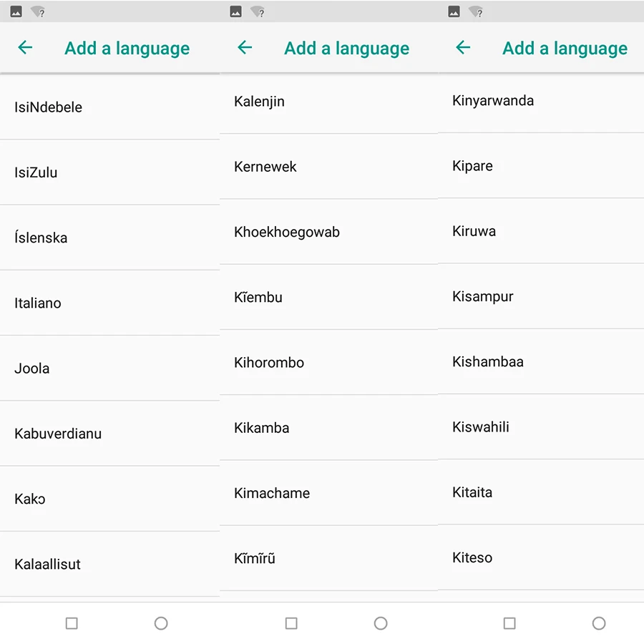Select Kisampur language

click(541, 296)
